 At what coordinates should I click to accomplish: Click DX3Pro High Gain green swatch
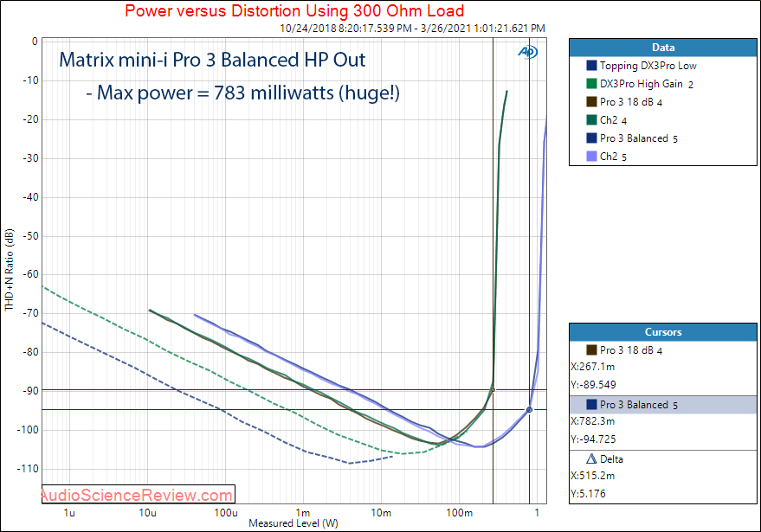click(591, 83)
